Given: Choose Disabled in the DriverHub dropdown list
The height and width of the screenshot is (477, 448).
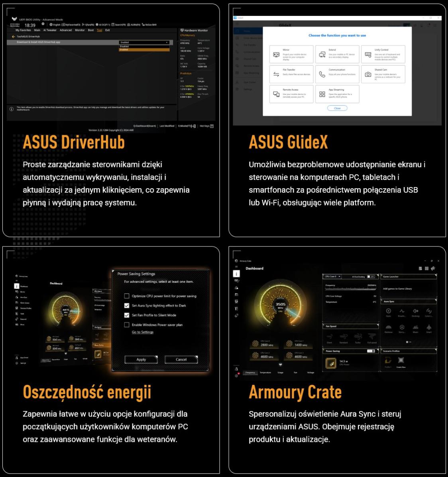Looking at the screenshot, I should (144, 47).
